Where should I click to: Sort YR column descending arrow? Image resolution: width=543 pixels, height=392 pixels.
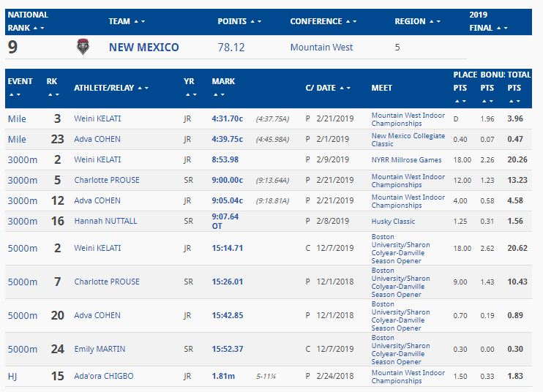pos(195,94)
